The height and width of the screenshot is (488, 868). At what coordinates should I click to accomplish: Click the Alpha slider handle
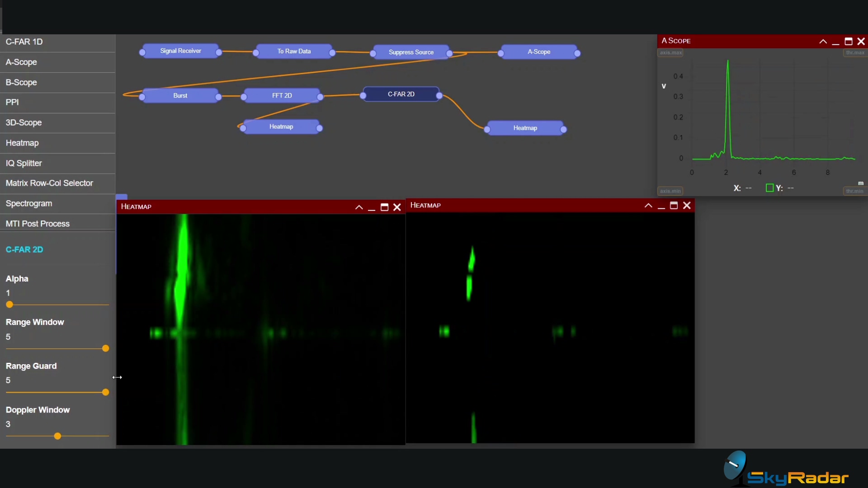click(9, 305)
